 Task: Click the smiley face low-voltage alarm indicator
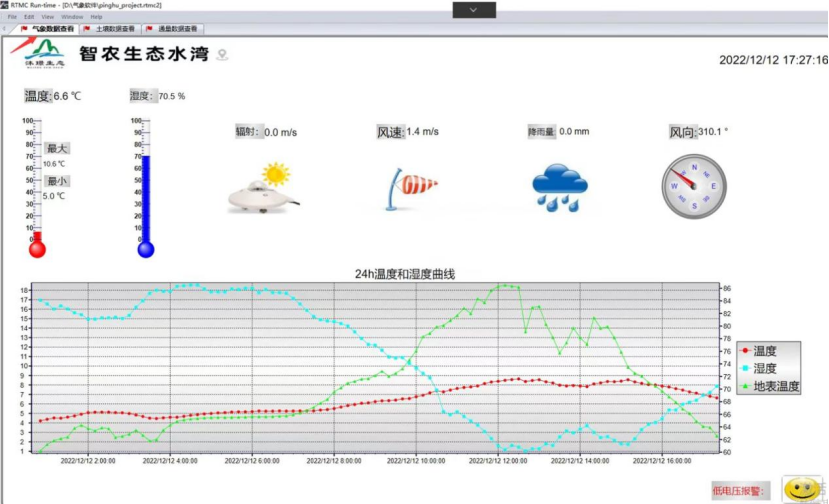point(801,489)
